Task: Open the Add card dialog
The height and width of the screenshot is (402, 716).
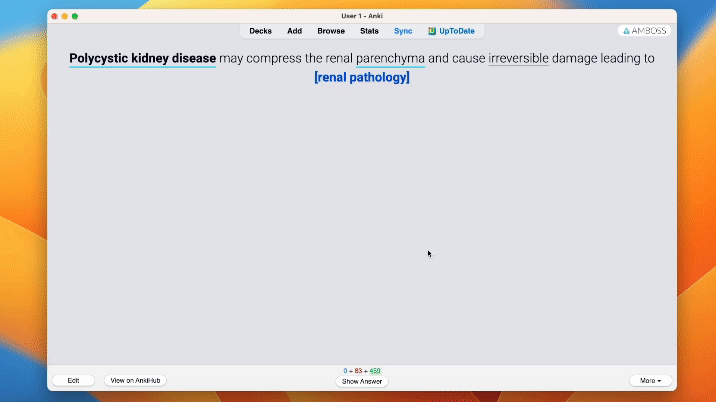Action: point(295,31)
